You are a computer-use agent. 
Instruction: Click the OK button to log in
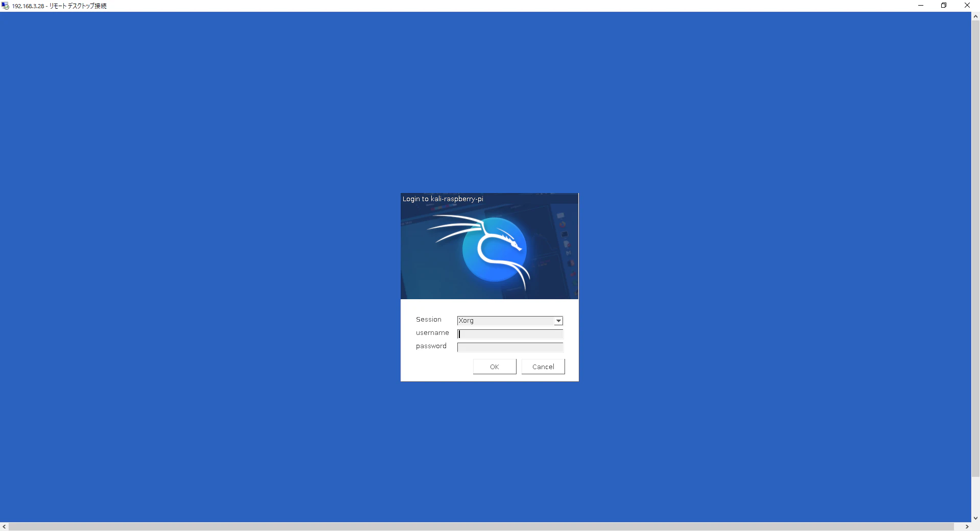[x=495, y=367]
